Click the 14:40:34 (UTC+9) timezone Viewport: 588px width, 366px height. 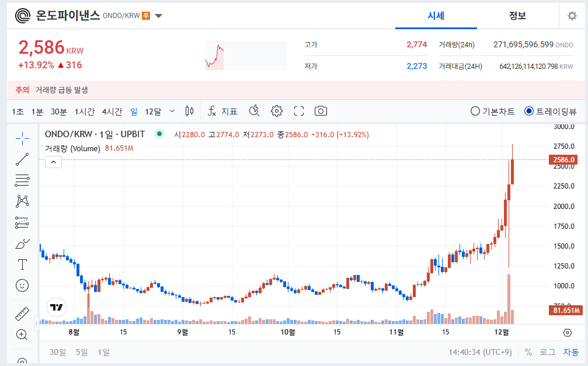tap(480, 352)
